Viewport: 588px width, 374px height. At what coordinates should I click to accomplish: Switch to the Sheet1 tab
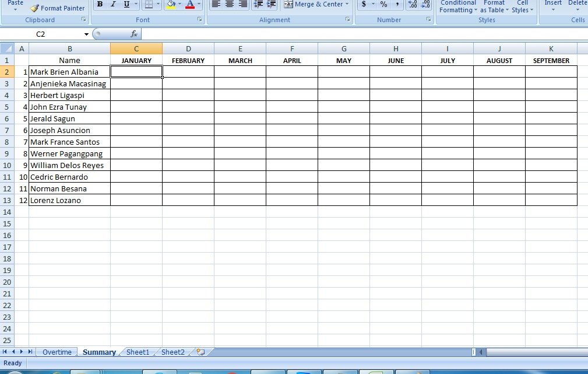point(138,352)
